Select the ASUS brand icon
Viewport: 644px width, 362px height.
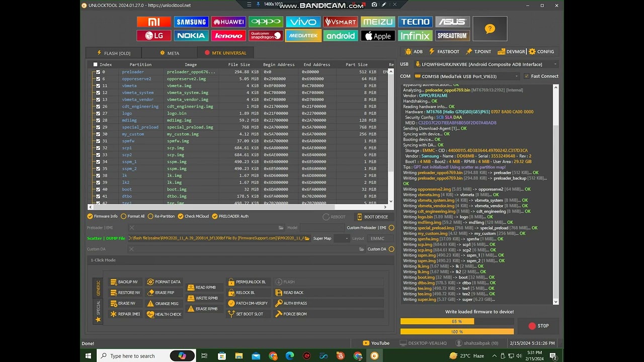coord(452,22)
